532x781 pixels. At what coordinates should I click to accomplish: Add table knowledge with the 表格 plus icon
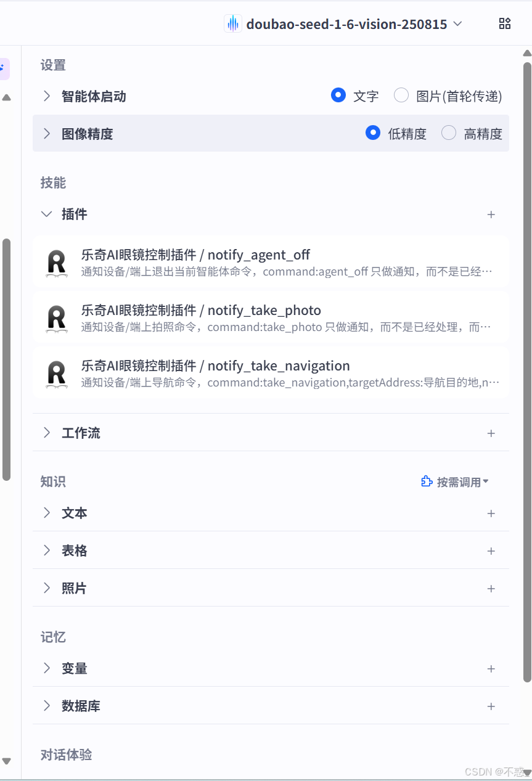coord(491,551)
